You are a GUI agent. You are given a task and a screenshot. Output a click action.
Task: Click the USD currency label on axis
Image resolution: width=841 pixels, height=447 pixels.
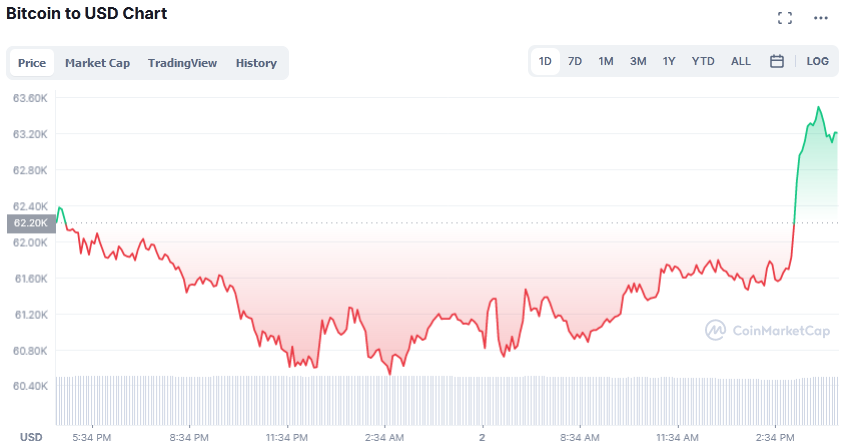point(32,437)
